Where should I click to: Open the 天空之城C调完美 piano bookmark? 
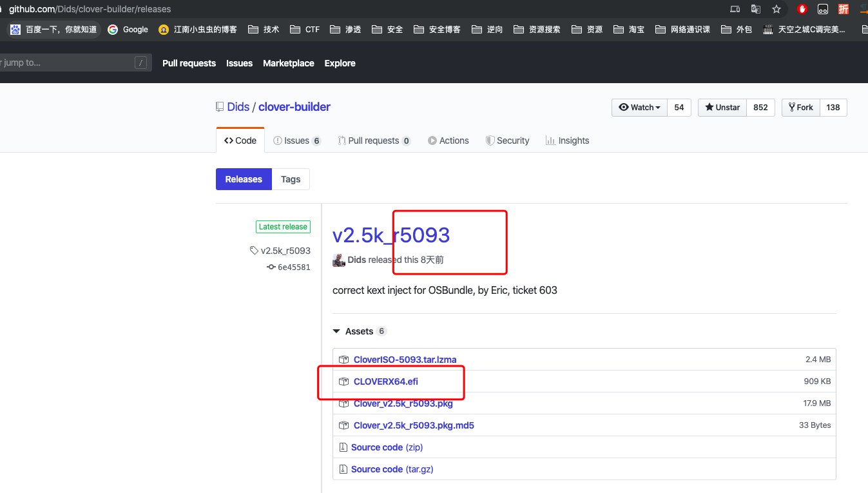(x=804, y=29)
